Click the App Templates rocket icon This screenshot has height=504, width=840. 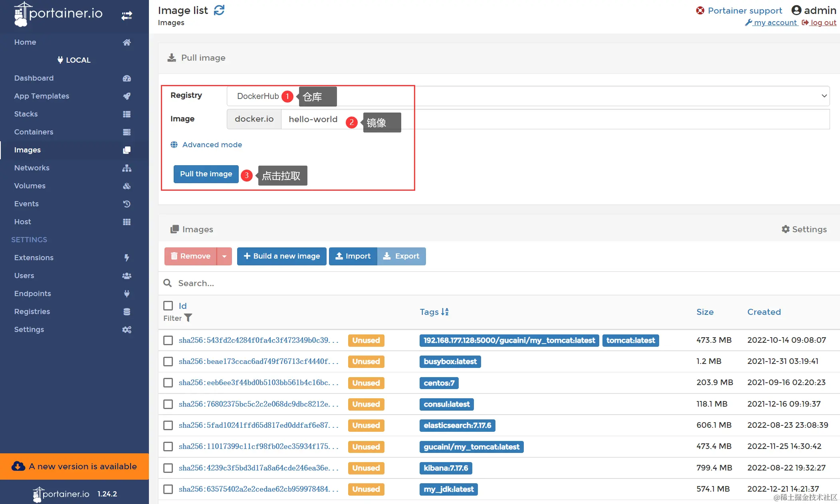(127, 96)
